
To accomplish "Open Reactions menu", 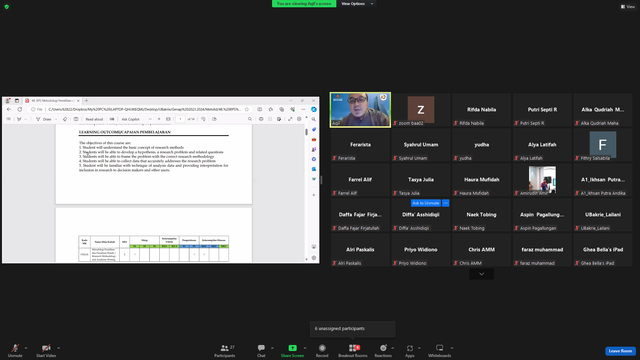I will tap(383, 351).
